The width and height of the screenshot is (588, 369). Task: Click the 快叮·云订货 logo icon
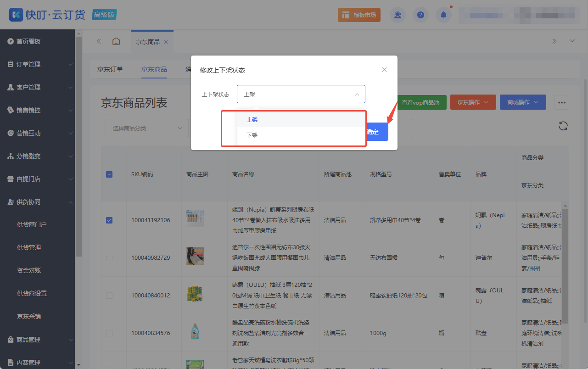17,15
